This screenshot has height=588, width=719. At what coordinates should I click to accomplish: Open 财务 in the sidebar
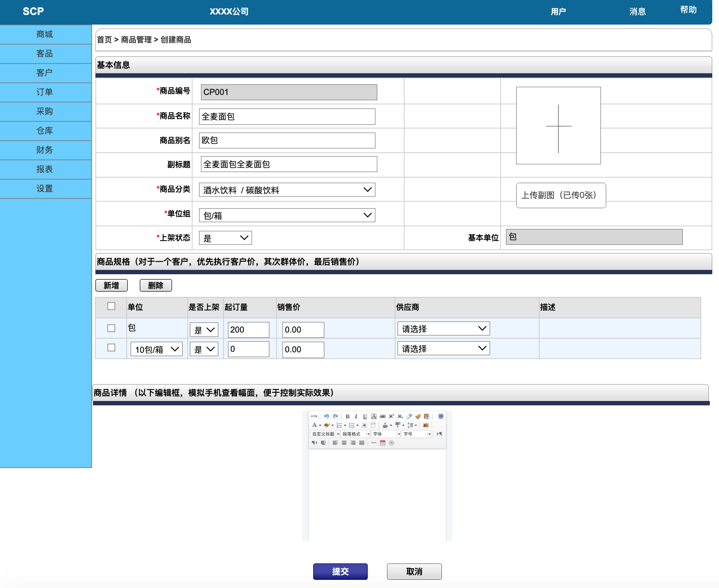45,150
